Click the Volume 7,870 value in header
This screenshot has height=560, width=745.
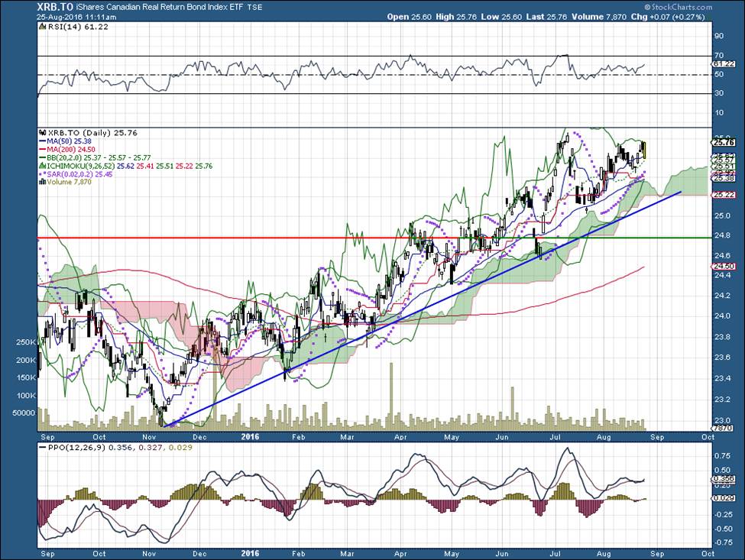pos(599,17)
